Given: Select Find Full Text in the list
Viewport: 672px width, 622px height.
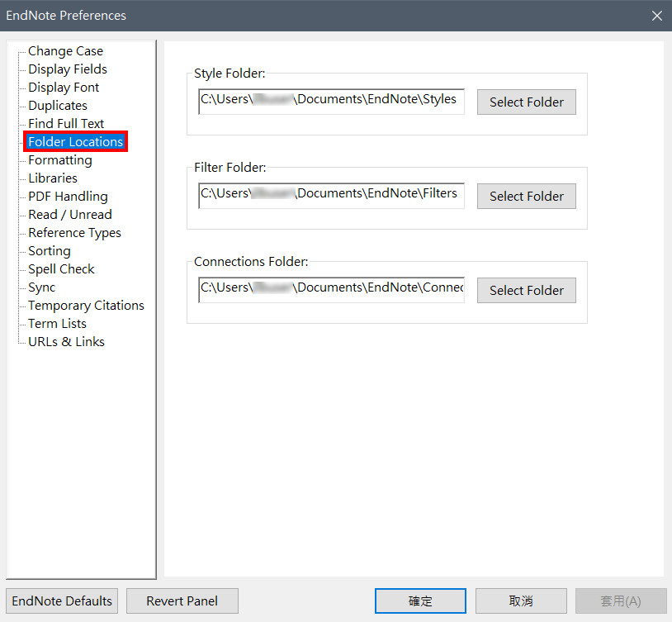Looking at the screenshot, I should (x=66, y=124).
